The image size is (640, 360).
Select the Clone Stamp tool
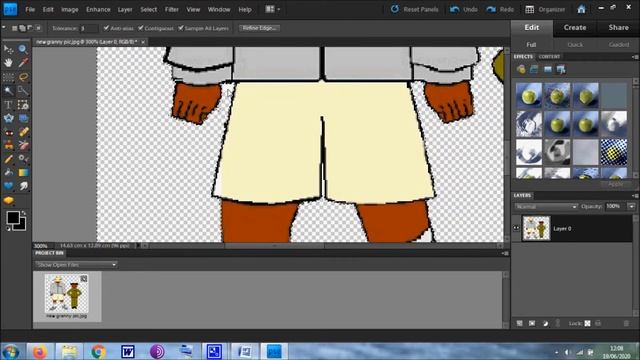9,145
